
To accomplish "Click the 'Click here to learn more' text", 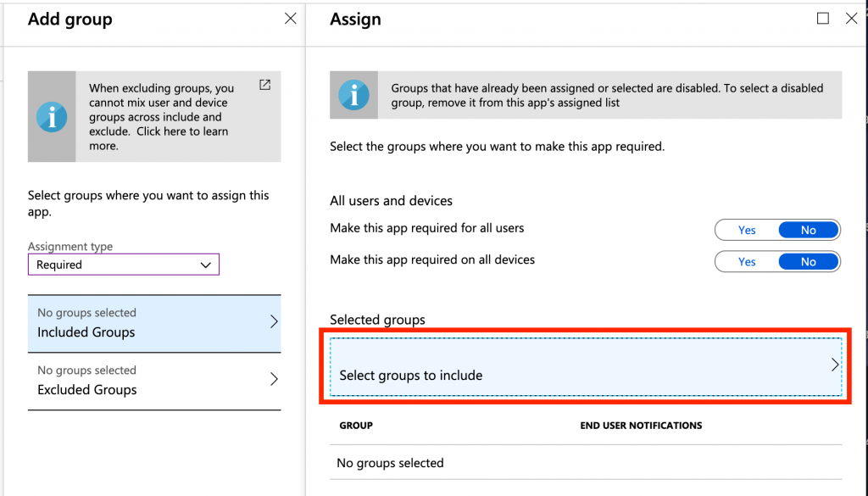I will tap(159, 138).
